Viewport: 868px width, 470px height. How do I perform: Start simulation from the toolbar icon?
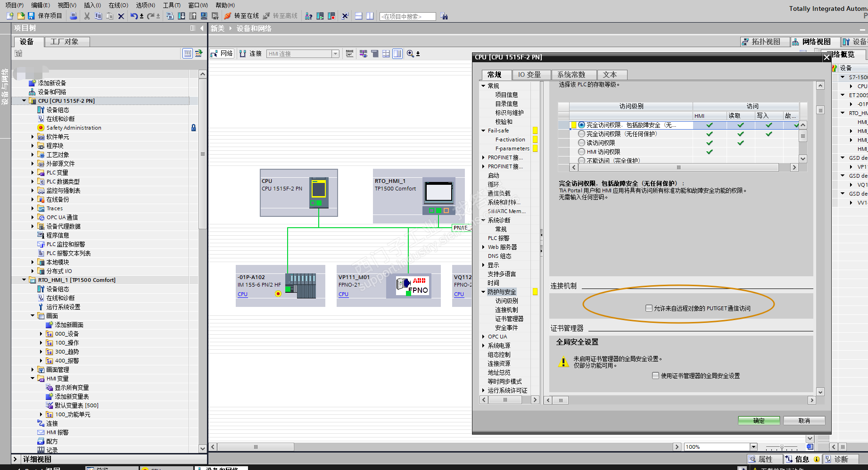tap(204, 16)
